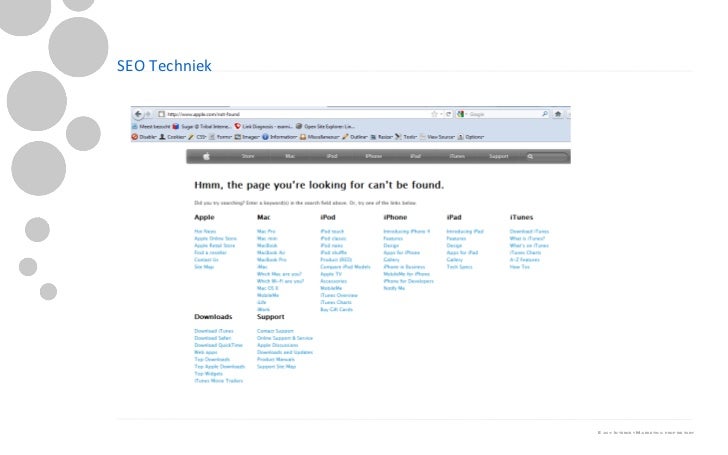Screen dimensions: 728x455
Task: Select iPhone in Apple navigation bar
Action: (373, 156)
